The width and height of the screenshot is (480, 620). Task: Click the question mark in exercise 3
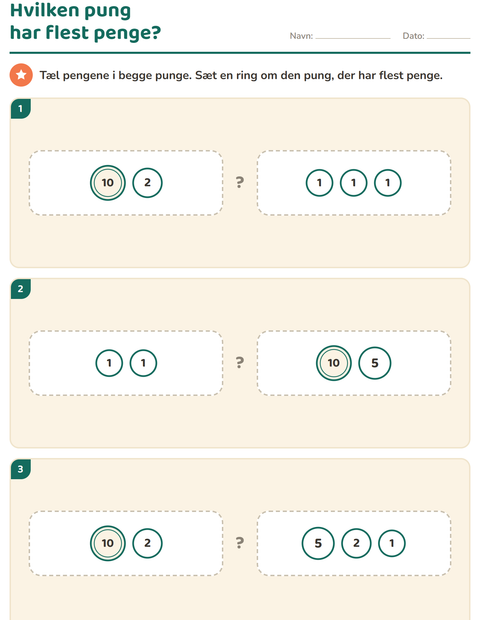point(240,542)
